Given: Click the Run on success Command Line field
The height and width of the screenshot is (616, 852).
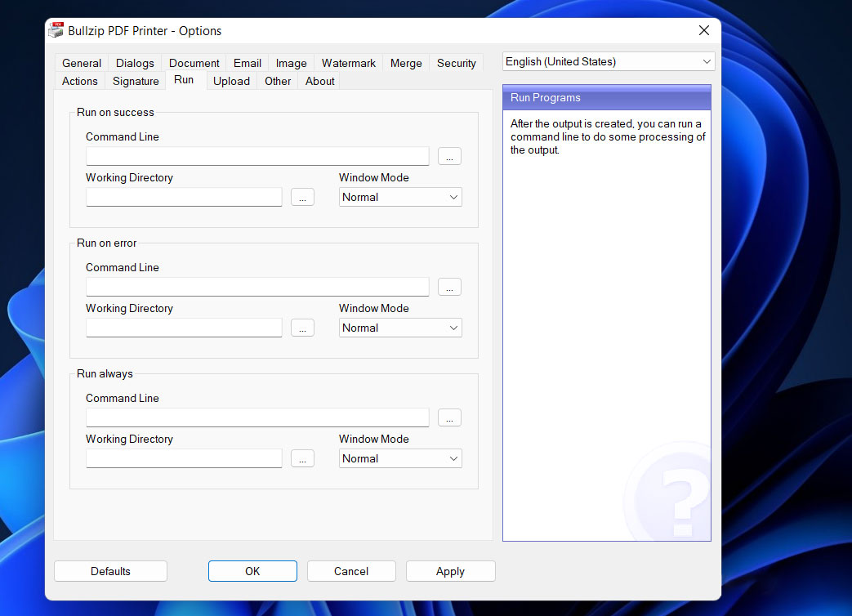Looking at the screenshot, I should coord(257,156).
